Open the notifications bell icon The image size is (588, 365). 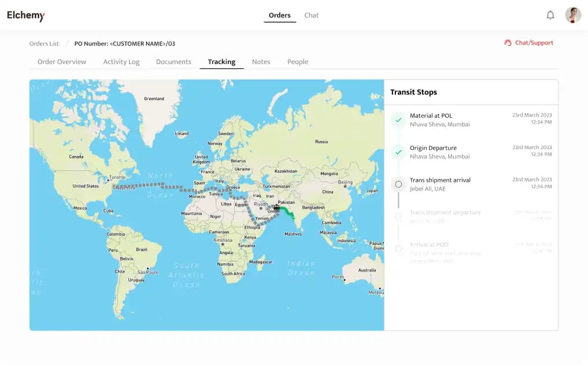click(550, 16)
